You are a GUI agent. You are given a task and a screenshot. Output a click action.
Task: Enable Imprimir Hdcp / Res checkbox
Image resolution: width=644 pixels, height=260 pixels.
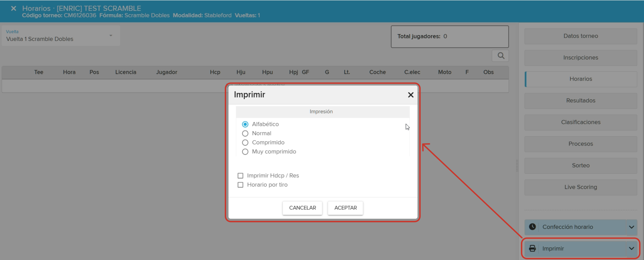pos(240,176)
